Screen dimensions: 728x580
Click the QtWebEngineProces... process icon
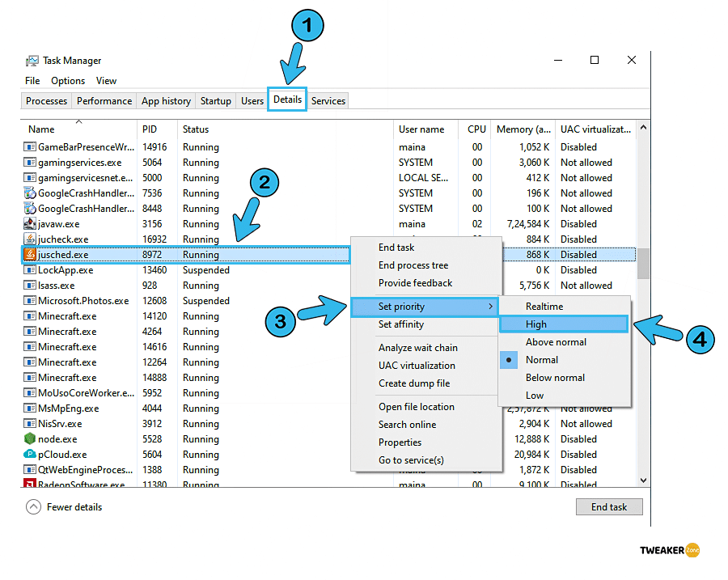30,469
